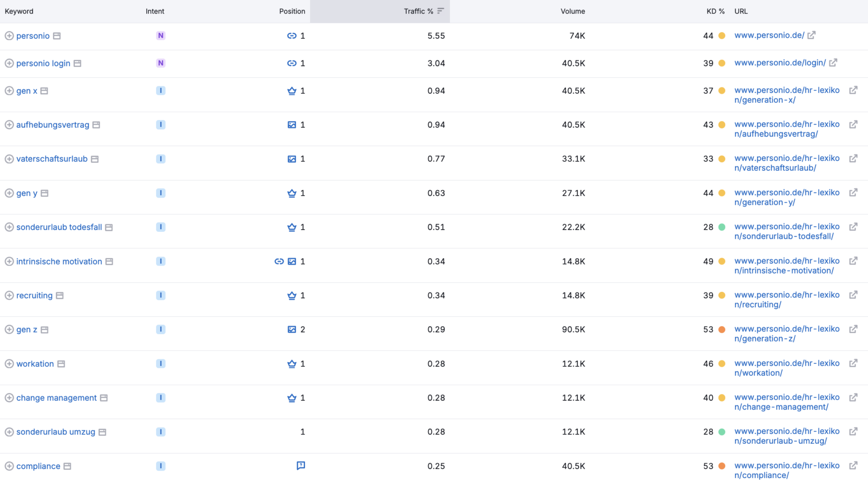Click the external link icon for the generation-z URL
The image size is (868, 486).
[854, 329]
